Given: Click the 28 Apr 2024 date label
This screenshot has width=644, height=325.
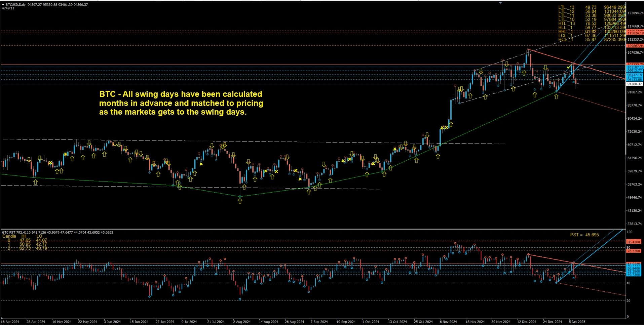Looking at the screenshot, I should tap(36, 322).
